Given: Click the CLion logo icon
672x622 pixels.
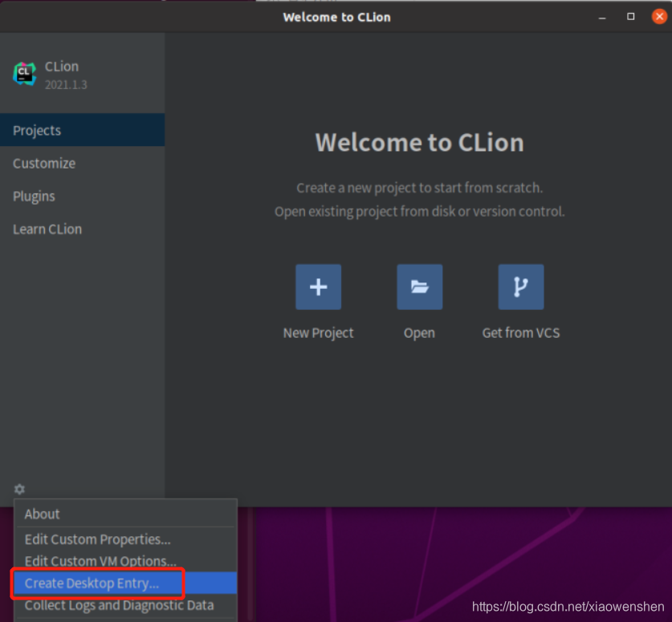Looking at the screenshot, I should click(x=24, y=74).
